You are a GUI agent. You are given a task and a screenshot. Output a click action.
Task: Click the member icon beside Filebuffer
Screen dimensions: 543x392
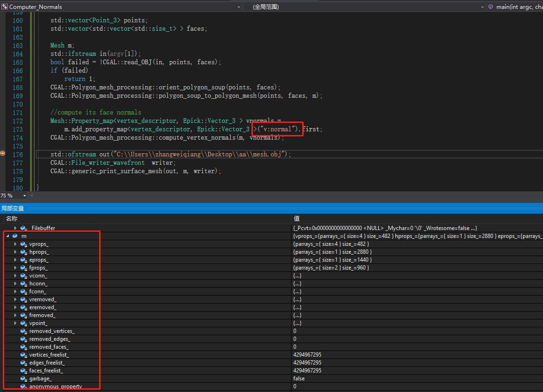(x=23, y=228)
